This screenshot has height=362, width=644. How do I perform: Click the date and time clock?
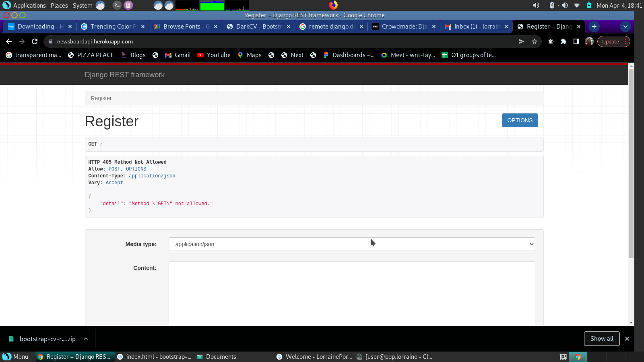tap(619, 5)
